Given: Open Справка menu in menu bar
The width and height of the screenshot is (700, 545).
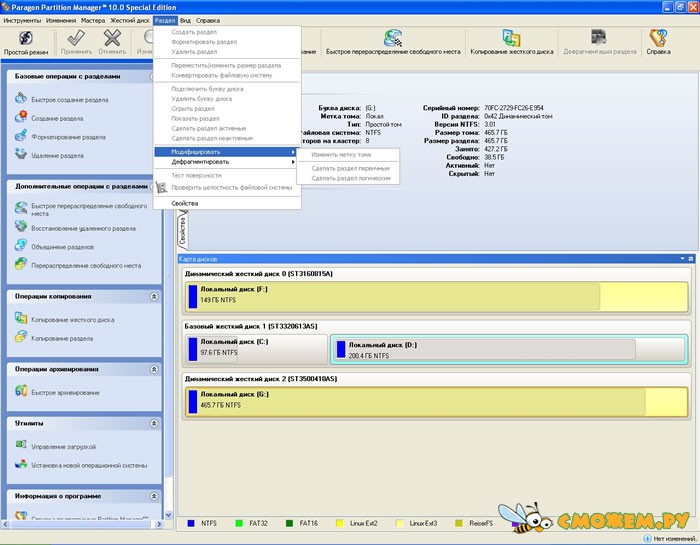Looking at the screenshot, I should tap(208, 21).
